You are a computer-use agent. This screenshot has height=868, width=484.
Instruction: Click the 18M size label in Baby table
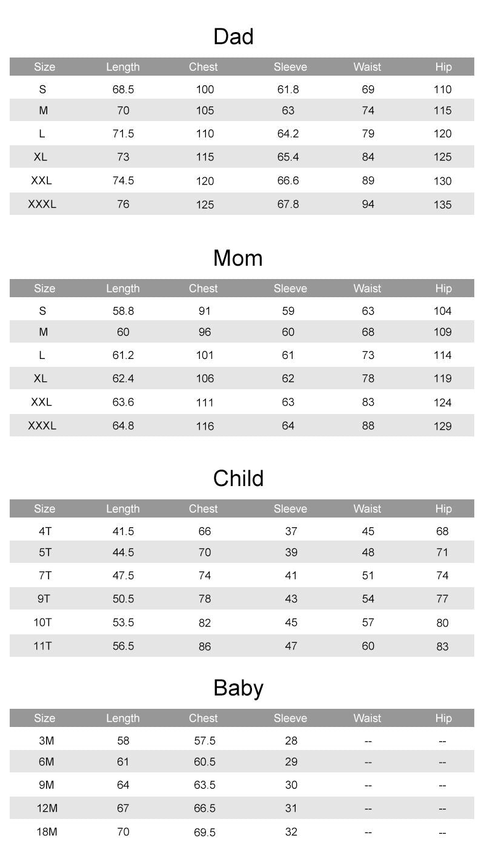[x=47, y=832]
